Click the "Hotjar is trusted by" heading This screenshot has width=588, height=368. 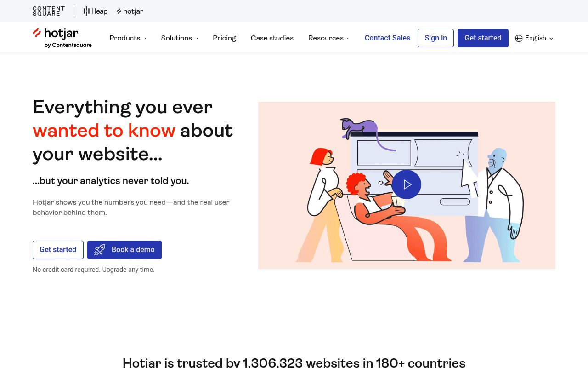294,363
